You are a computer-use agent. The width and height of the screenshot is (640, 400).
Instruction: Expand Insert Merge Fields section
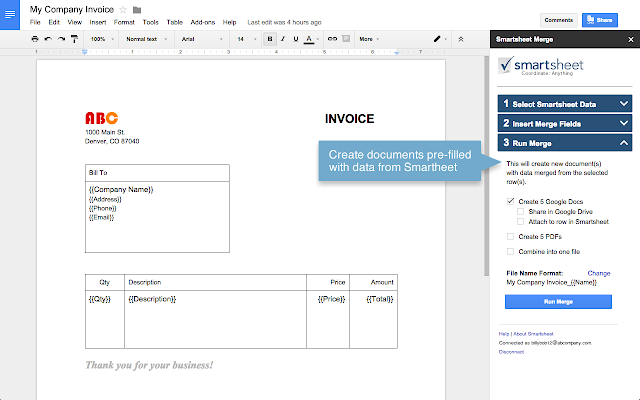coord(565,123)
